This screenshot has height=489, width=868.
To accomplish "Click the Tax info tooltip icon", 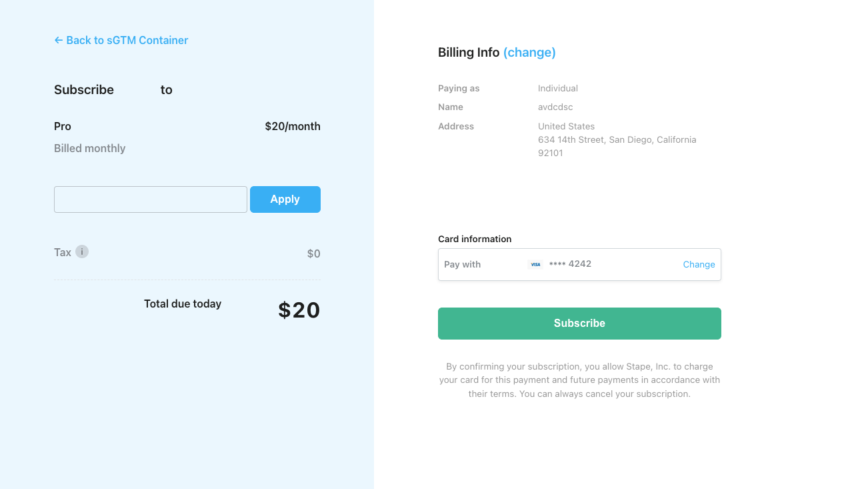I will click(x=82, y=252).
